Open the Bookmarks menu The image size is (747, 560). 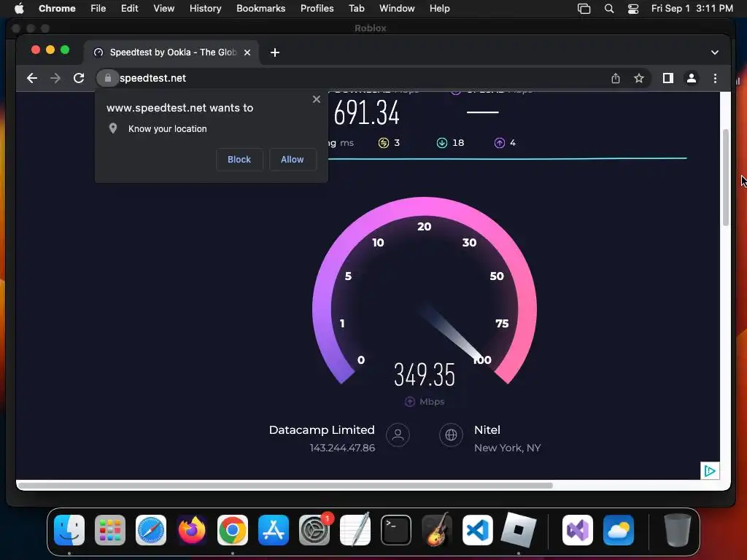260,8
